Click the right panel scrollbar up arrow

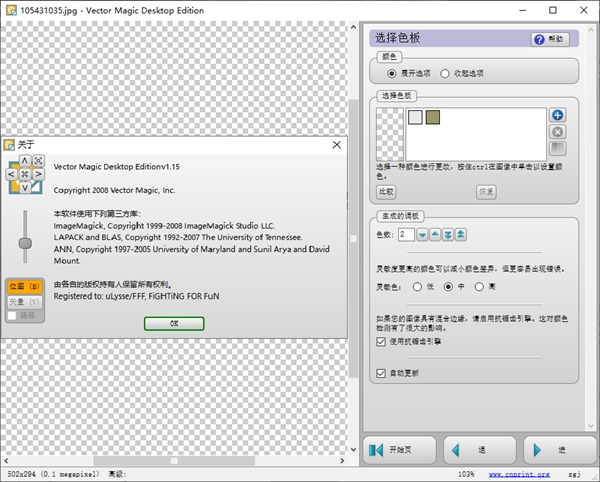coord(591,29)
